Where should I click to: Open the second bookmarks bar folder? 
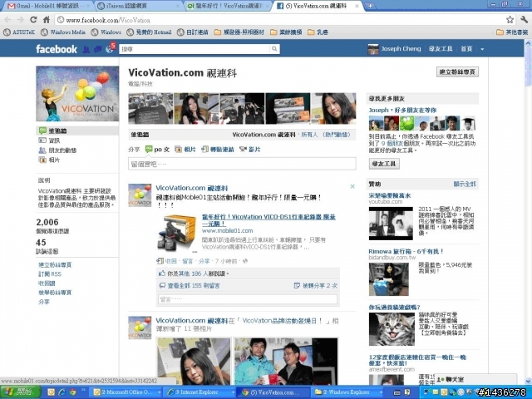286,32
